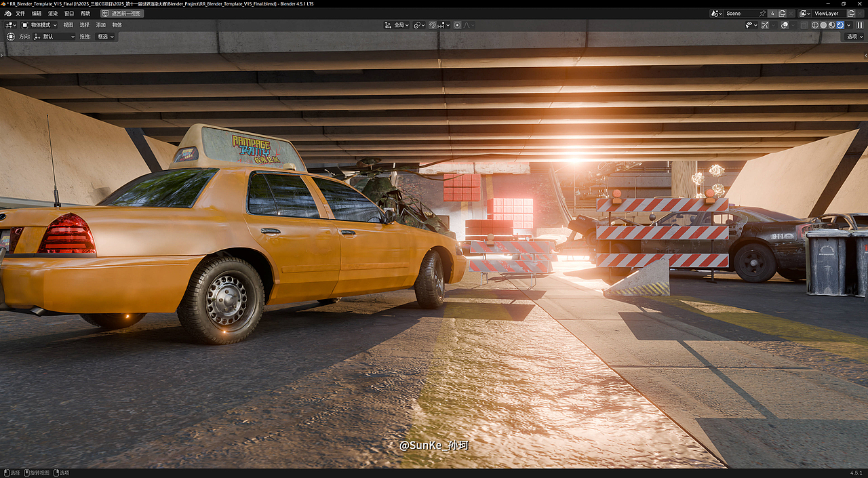Expand the 框选 drag tool dropdown
The image size is (868, 478).
coord(112,36)
